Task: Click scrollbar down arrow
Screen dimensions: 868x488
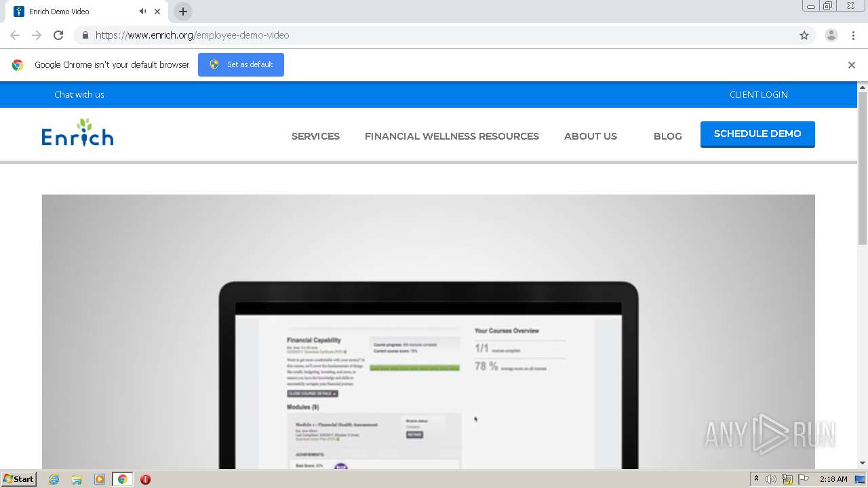Action: click(x=863, y=464)
